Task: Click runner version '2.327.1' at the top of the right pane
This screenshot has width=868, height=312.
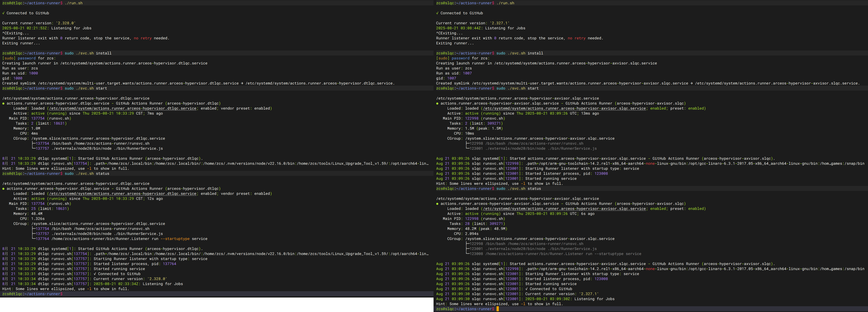Action: pyautogui.click(x=499, y=23)
